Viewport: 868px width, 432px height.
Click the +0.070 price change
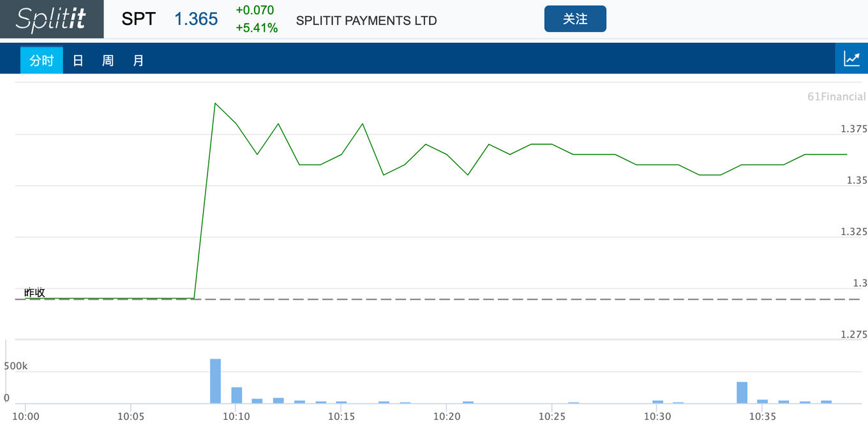(x=255, y=10)
